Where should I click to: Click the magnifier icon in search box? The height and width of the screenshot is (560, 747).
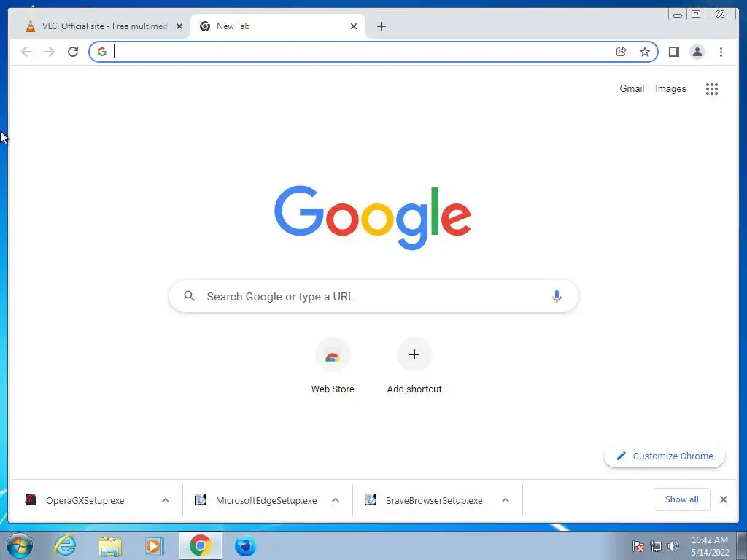click(x=189, y=296)
